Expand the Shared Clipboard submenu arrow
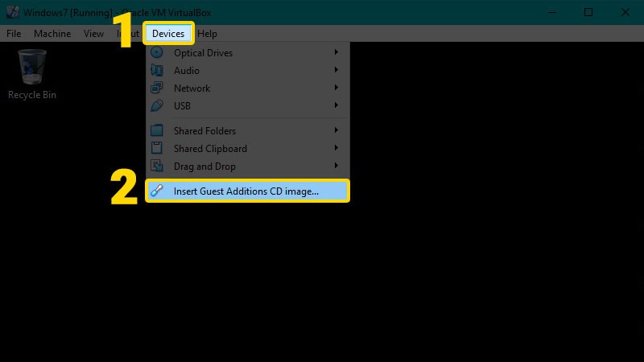The image size is (644, 362). pyautogui.click(x=336, y=148)
